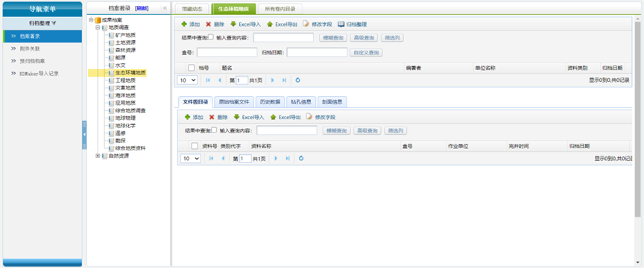Refresh the 文件级目录 grid using the reload icon
The height and width of the screenshot is (268, 644).
(301, 159)
